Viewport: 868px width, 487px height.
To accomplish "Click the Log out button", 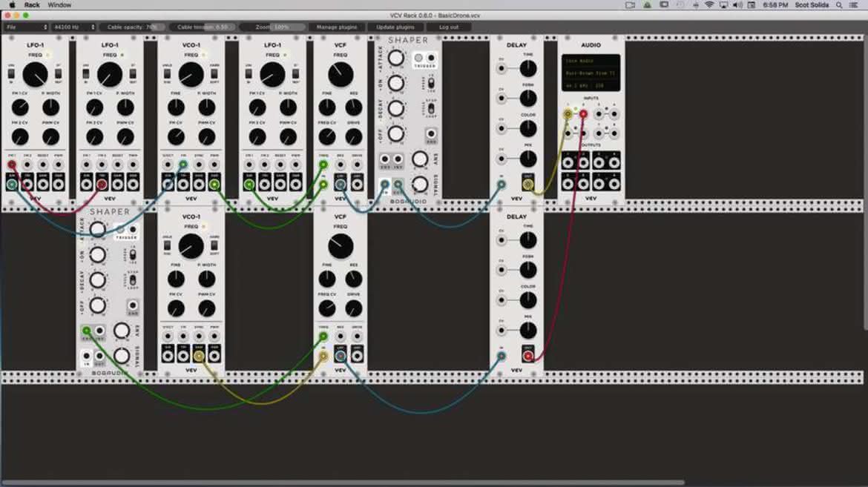I will tap(449, 27).
